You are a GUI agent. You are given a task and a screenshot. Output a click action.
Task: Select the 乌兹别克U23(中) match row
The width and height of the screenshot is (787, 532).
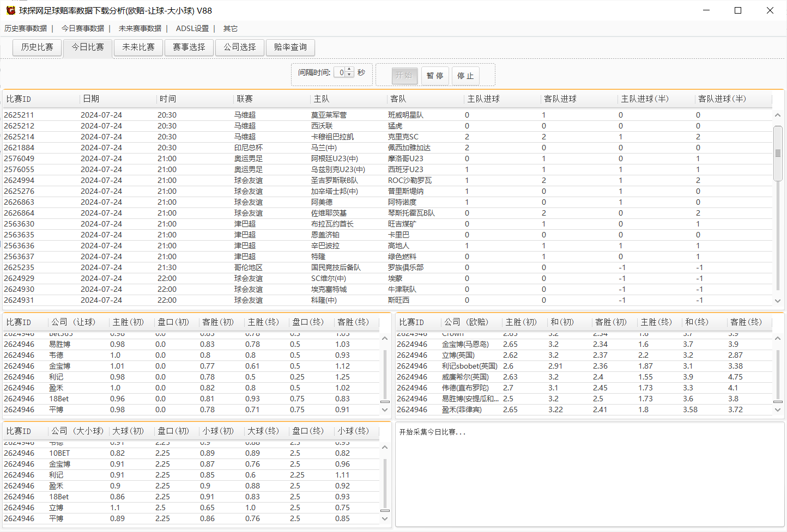coord(388,169)
